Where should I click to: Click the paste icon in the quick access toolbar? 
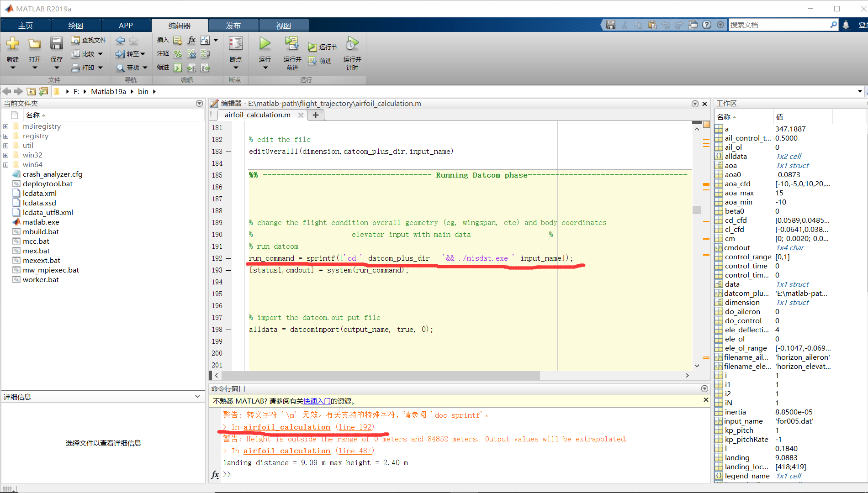point(652,25)
